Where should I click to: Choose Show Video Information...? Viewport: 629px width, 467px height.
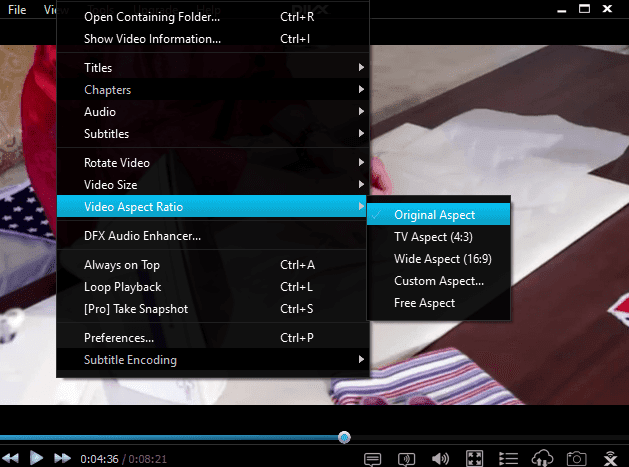pos(213,39)
